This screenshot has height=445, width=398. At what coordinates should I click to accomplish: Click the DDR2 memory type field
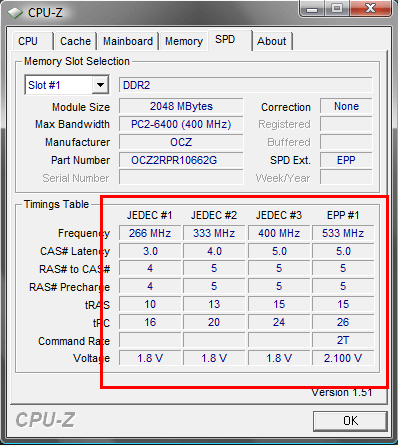click(246, 85)
